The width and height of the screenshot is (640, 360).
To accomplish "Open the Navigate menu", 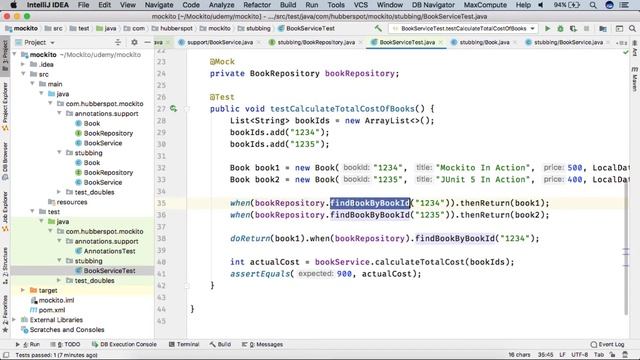I will point(159,5).
